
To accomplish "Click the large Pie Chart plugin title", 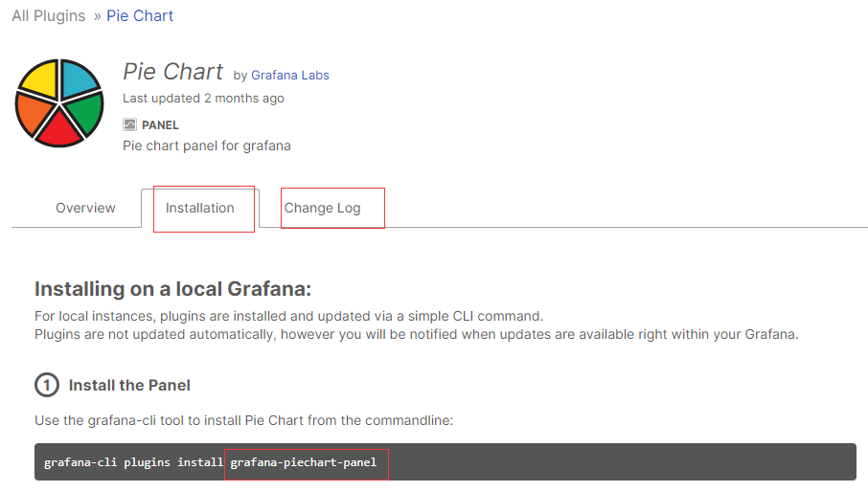I will coord(172,72).
